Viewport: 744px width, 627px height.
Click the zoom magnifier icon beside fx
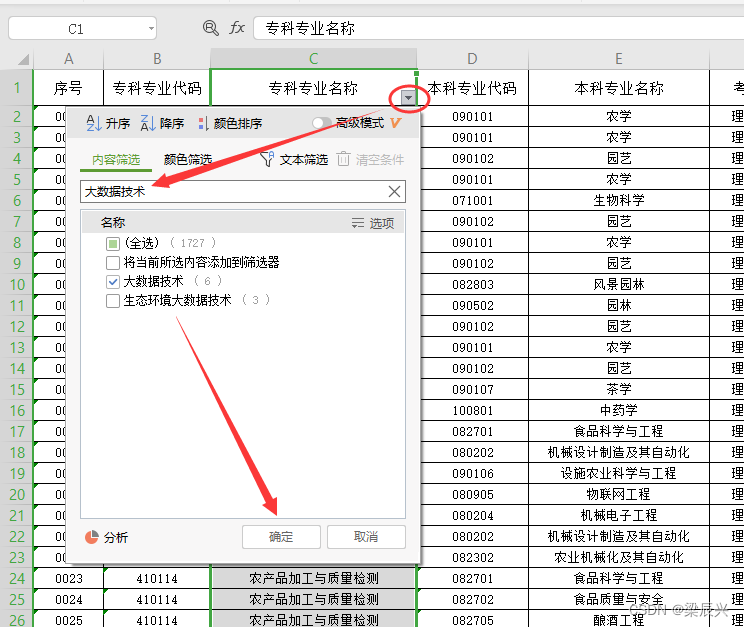[210, 28]
